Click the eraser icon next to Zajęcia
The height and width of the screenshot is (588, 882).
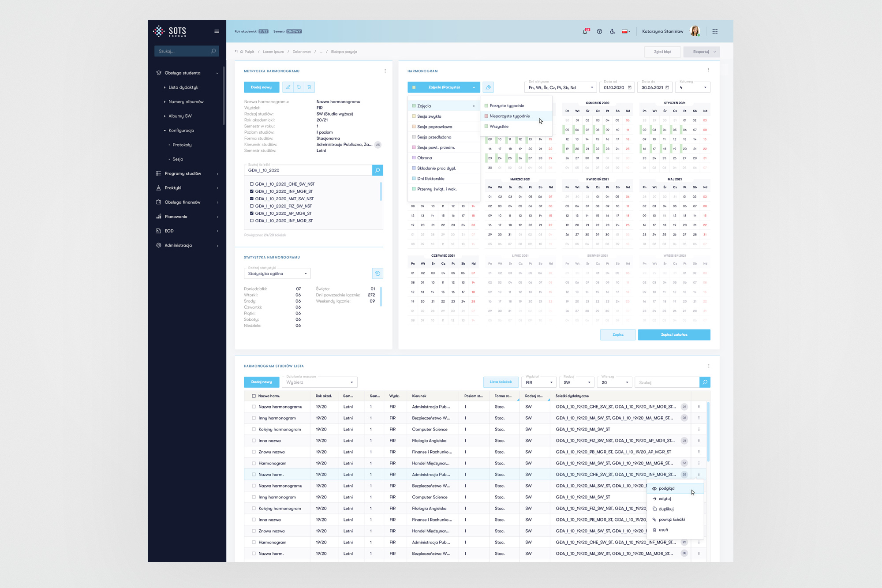coord(488,87)
